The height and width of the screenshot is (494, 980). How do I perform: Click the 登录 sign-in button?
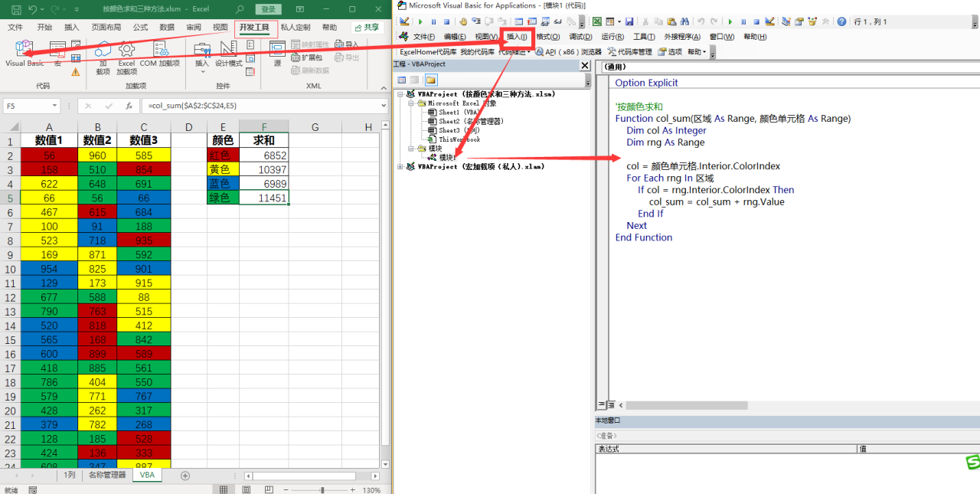pos(268,9)
